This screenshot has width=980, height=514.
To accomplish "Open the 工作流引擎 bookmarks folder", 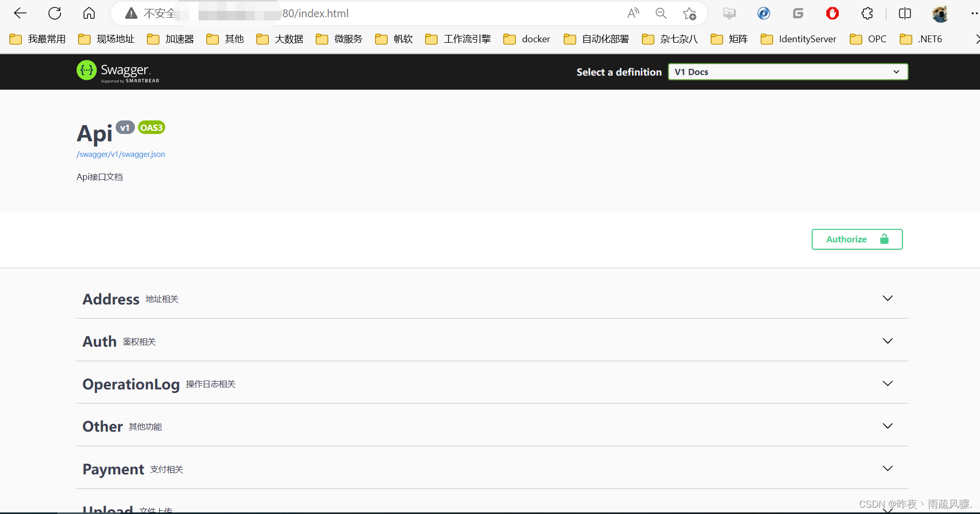I will coord(458,39).
